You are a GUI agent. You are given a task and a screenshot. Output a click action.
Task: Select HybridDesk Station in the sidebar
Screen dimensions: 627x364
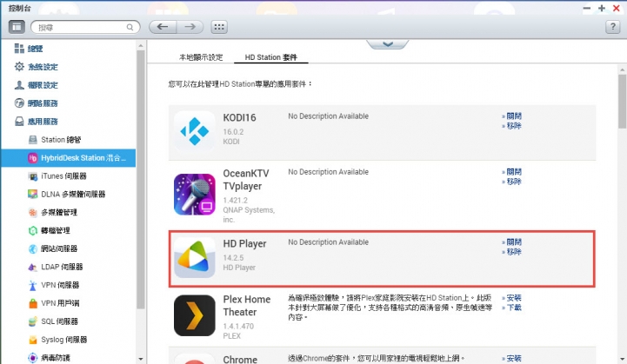tap(69, 158)
